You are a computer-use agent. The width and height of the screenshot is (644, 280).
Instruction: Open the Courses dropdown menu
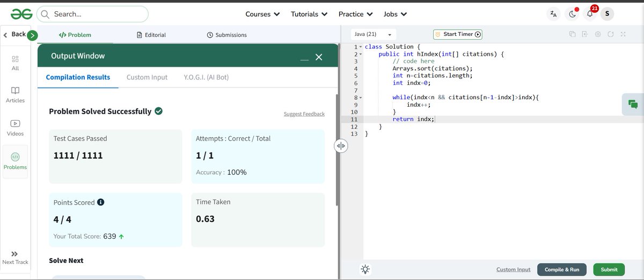pos(262,14)
